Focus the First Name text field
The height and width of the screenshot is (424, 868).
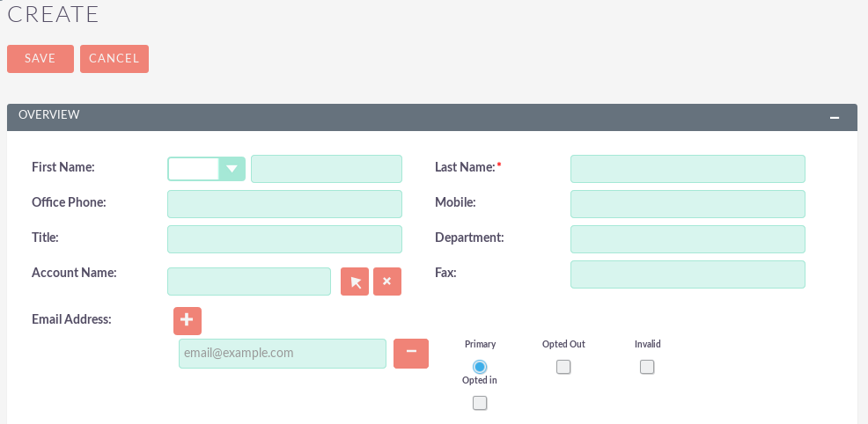326,169
